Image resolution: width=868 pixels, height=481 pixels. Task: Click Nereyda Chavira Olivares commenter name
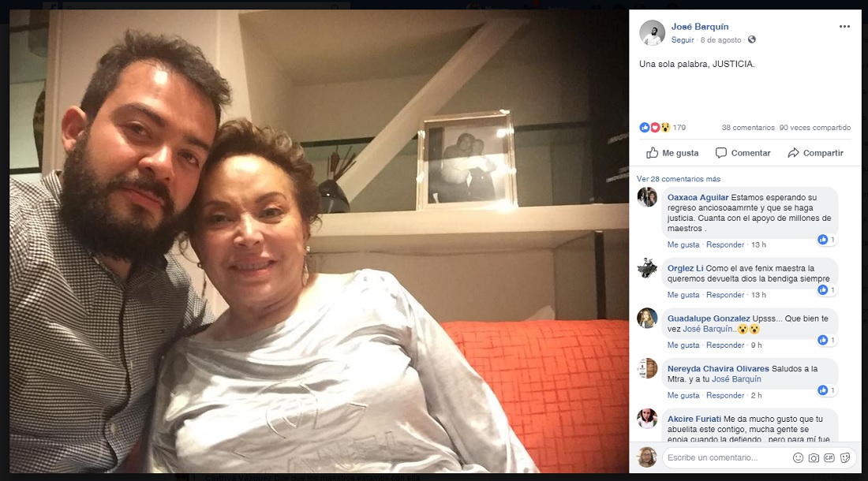[x=718, y=369]
